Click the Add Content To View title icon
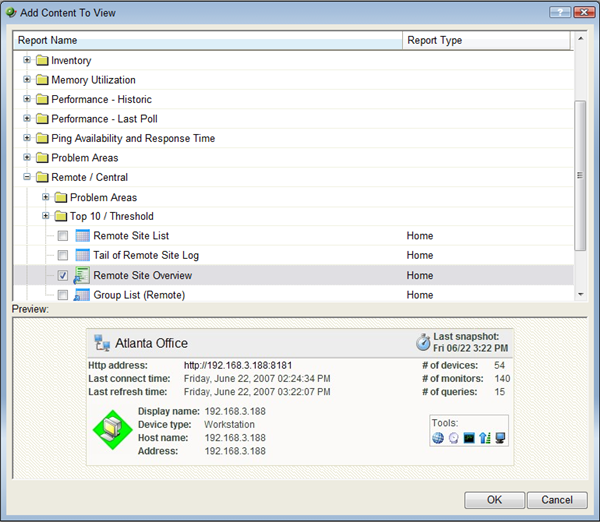The image size is (600, 522). point(11,12)
